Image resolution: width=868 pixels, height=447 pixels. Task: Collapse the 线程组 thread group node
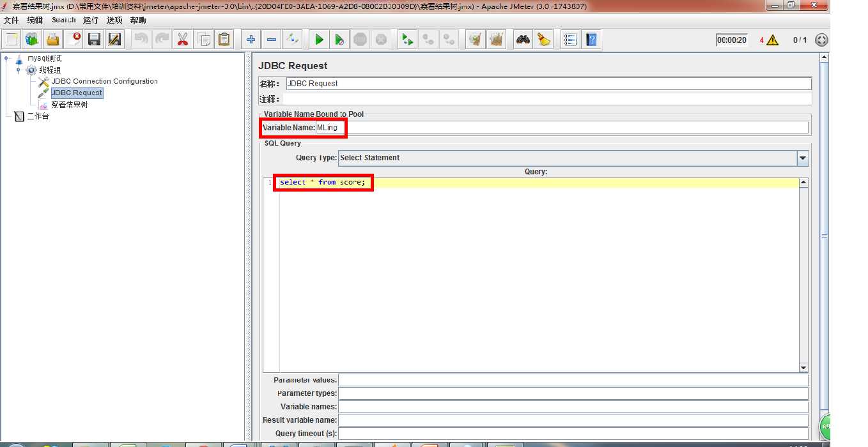point(19,70)
